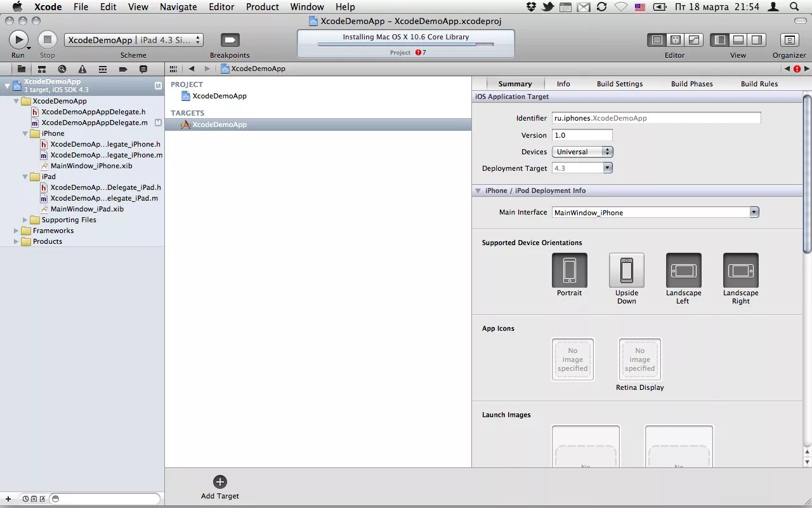Go back in the jump bar
The width and height of the screenshot is (812, 508).
coord(192,69)
